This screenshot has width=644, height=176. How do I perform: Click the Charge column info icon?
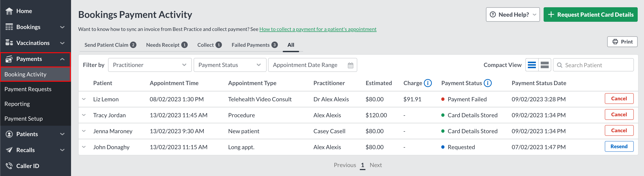(x=428, y=83)
